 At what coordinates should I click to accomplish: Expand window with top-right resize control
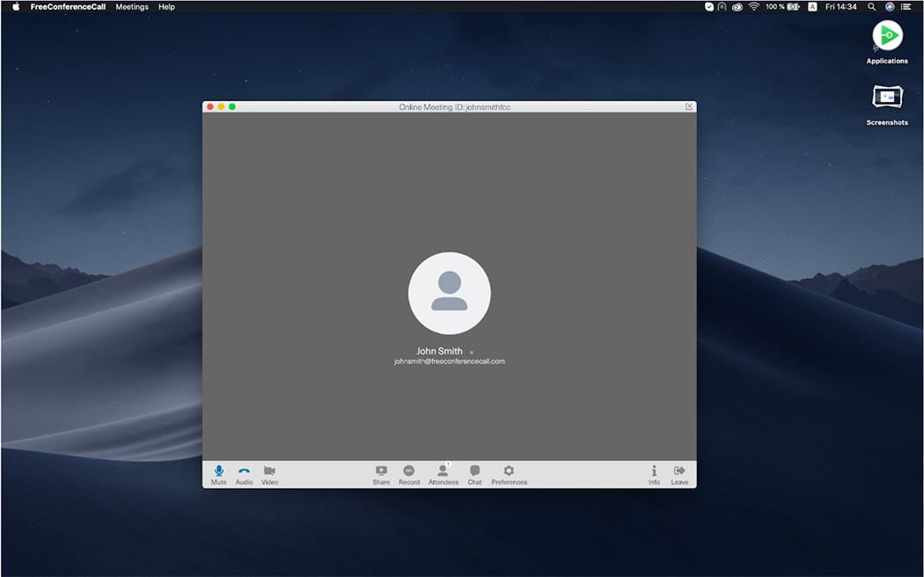point(687,106)
